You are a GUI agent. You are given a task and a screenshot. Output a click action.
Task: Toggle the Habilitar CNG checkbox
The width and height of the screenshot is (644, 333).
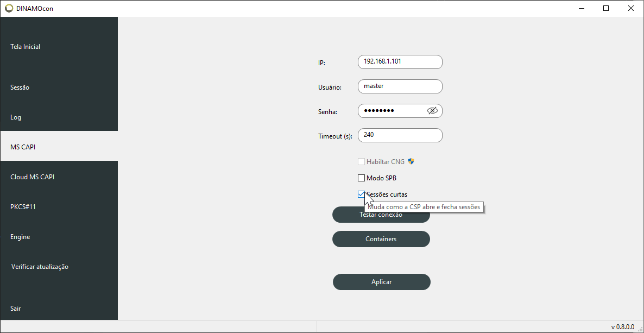point(362,161)
